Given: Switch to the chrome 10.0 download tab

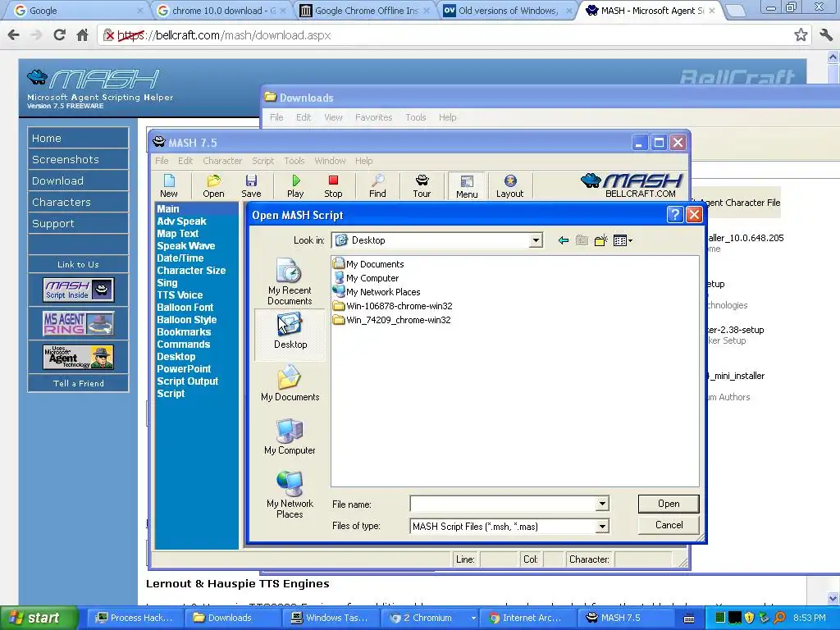Looking at the screenshot, I should (x=221, y=11).
